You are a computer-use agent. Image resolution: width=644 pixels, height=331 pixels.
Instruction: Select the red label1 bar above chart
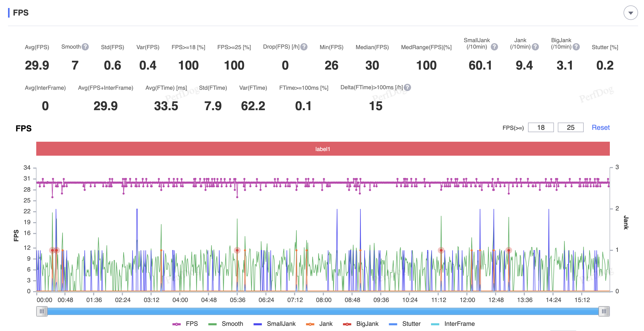pyautogui.click(x=323, y=149)
